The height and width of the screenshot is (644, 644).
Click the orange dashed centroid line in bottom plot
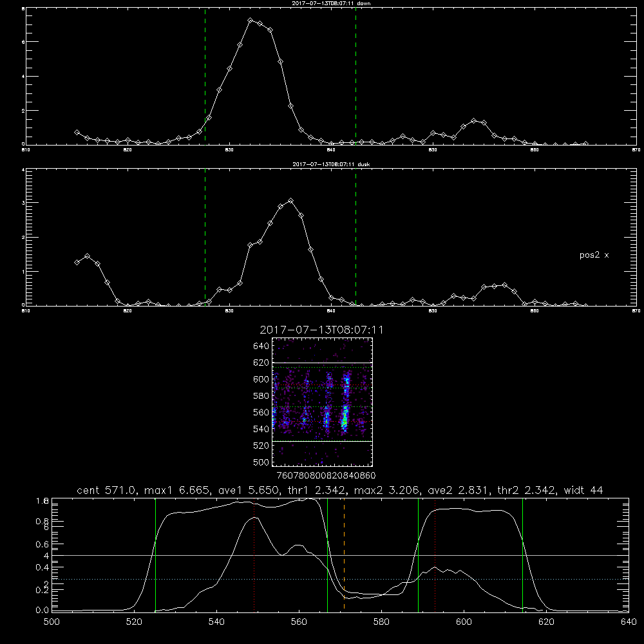[344, 555]
